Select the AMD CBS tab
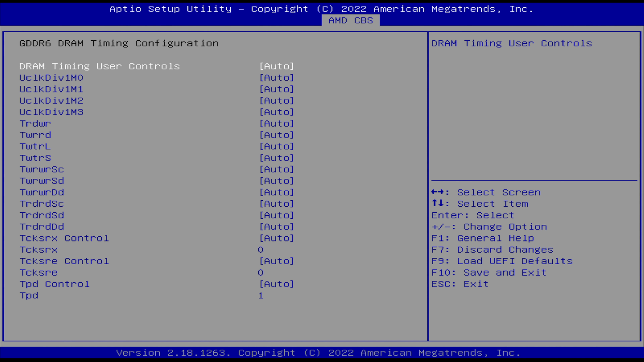The image size is (644, 362). [351, 20]
